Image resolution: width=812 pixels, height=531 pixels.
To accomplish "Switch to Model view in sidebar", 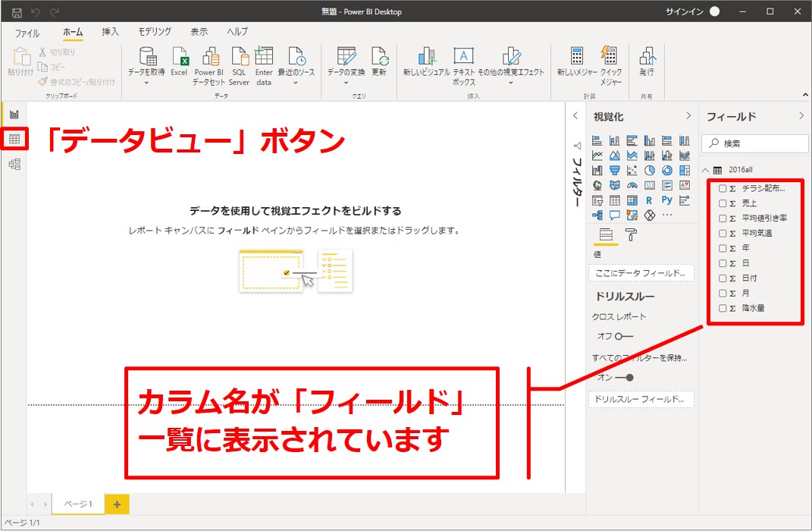I will 14,164.
